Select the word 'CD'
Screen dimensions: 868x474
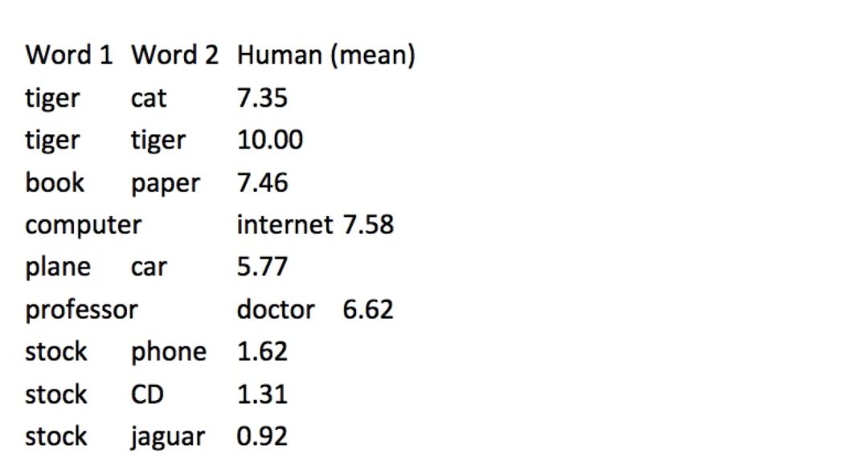pos(147,394)
